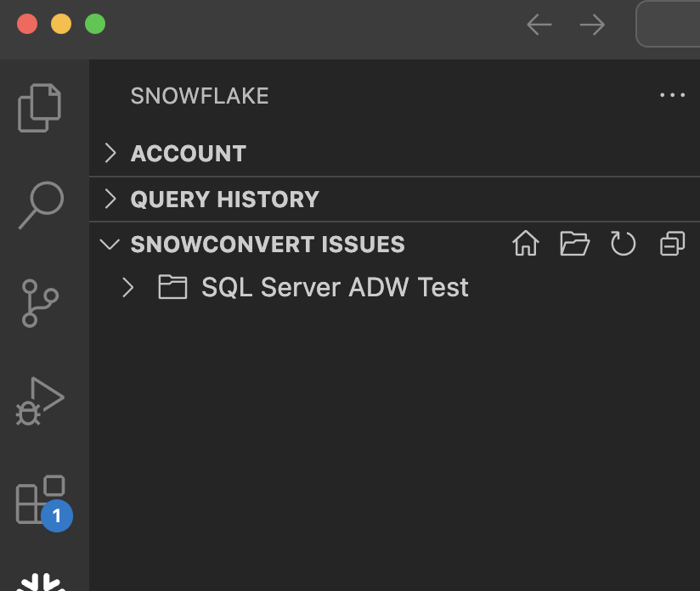Select the SQL Server ADW Test folder
Screen dimensions: 700x591
(335, 288)
